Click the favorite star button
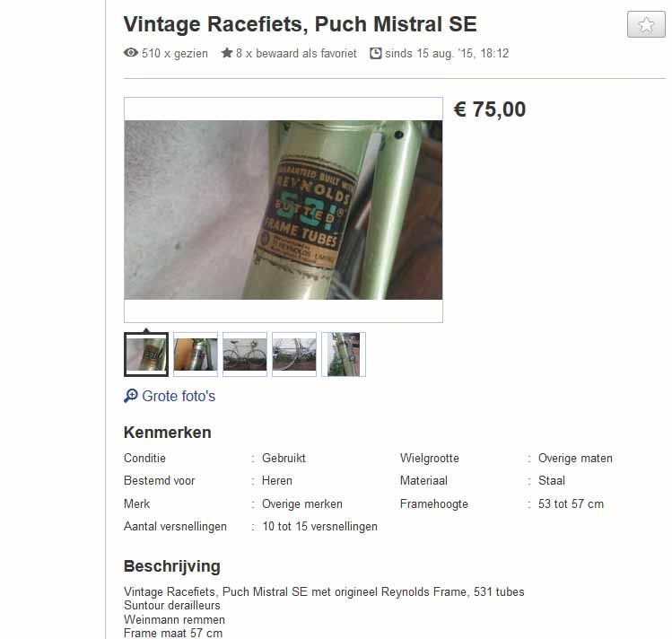Image resolution: width=672 pixels, height=639 pixels. (646, 24)
